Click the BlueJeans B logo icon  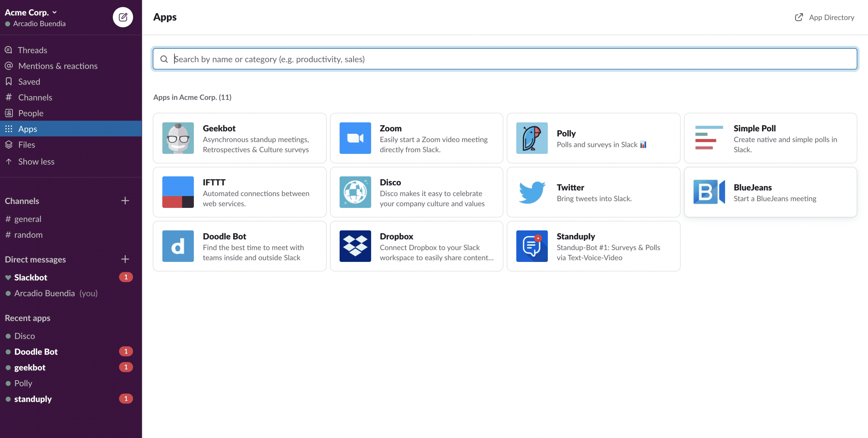(x=709, y=192)
